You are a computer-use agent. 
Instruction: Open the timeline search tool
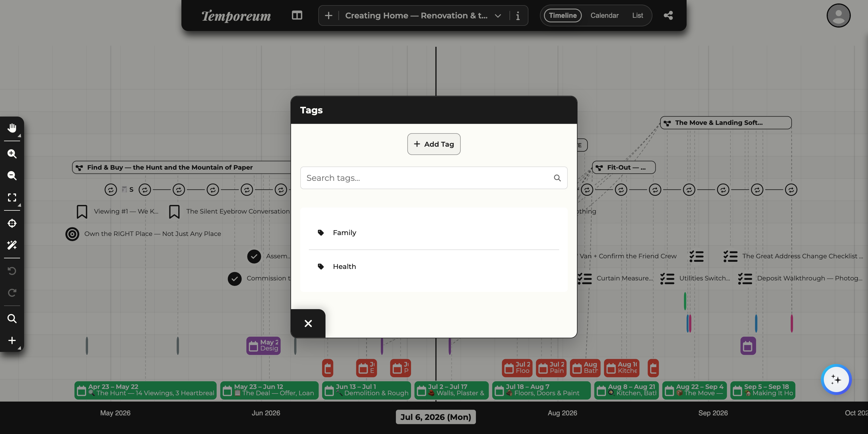click(12, 318)
